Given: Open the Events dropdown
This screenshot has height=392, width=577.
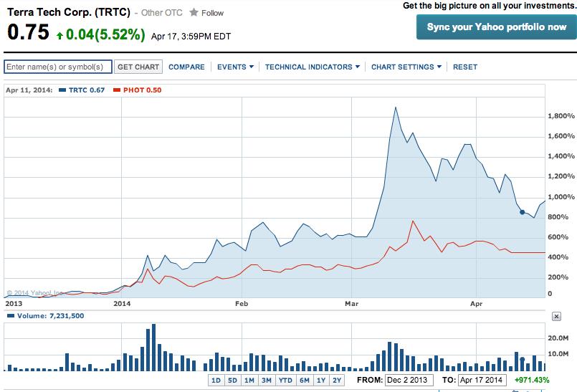Looking at the screenshot, I should pos(235,67).
